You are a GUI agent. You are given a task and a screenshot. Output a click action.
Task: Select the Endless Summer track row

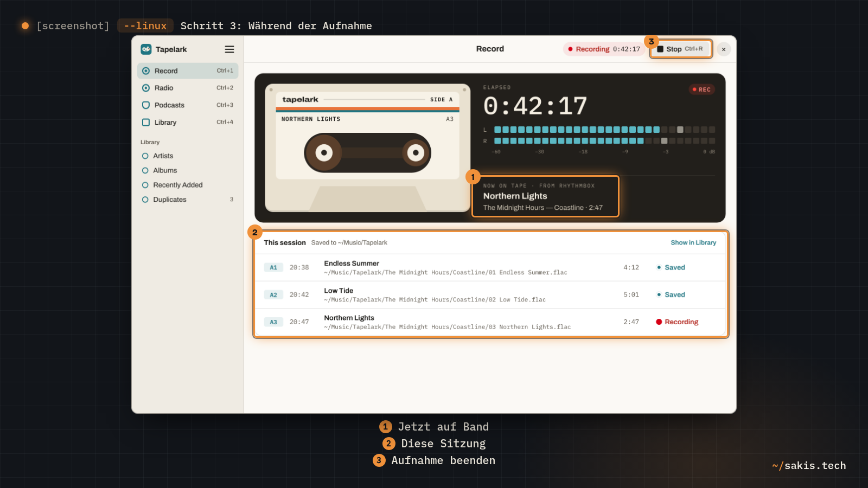pos(490,268)
